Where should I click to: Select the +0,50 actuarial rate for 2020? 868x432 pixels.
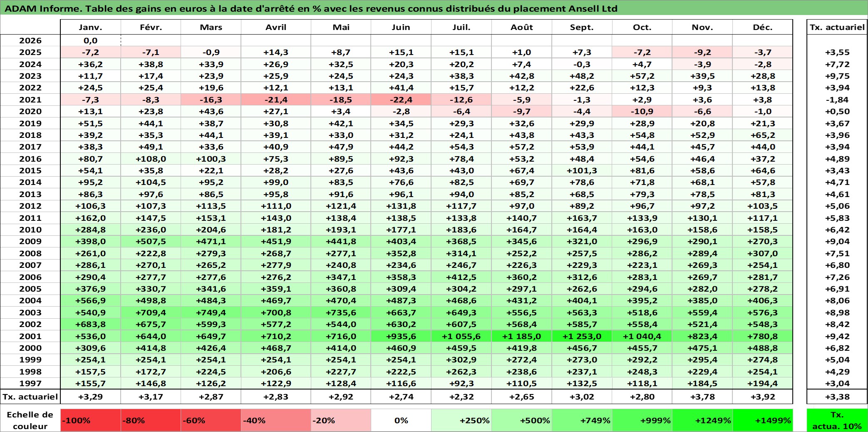coord(837,111)
